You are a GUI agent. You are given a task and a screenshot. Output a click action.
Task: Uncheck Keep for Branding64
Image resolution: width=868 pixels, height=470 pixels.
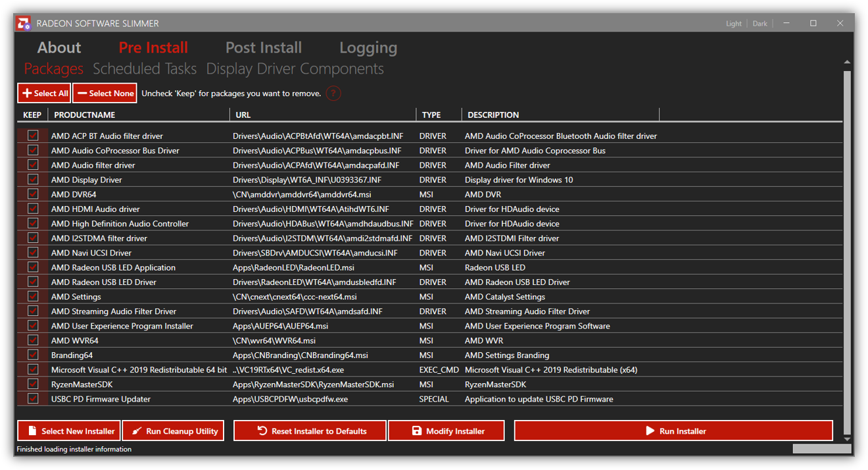(x=33, y=355)
